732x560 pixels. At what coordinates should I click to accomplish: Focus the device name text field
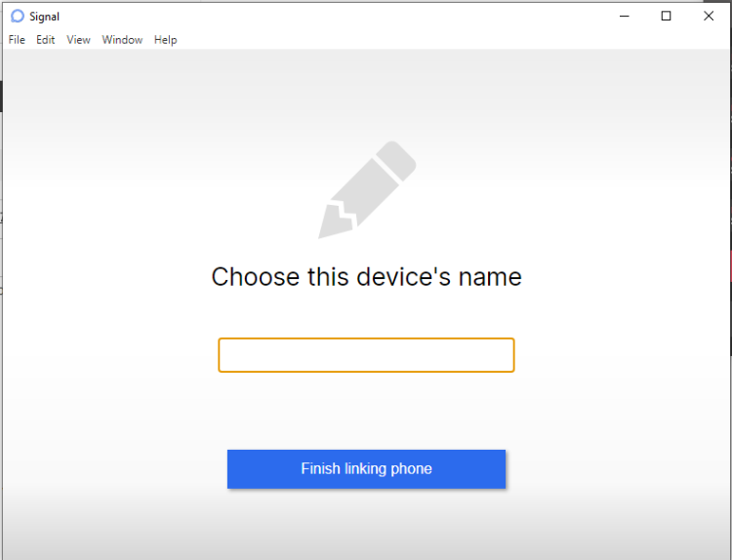tap(366, 355)
